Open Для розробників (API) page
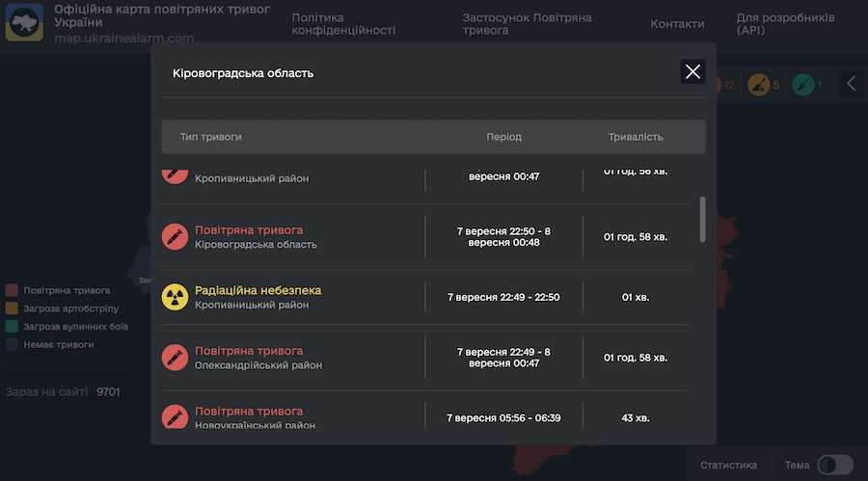868x481 pixels. click(785, 24)
